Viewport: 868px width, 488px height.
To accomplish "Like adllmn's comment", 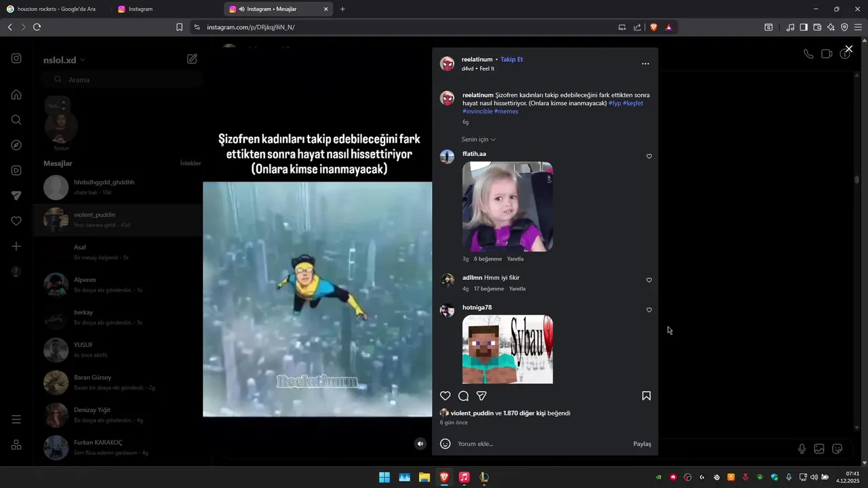I will coord(649,280).
